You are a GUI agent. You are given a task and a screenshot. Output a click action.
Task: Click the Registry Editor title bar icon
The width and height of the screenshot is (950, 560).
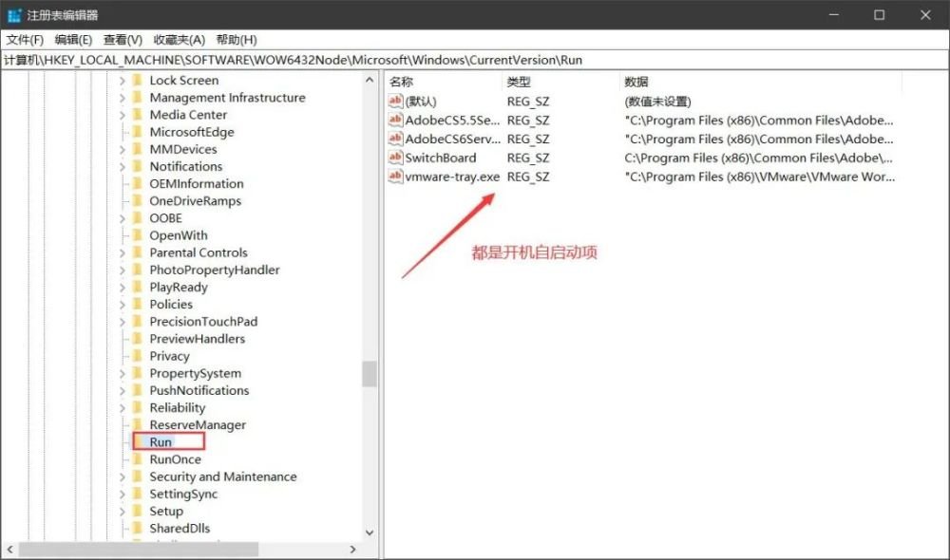coord(14,15)
